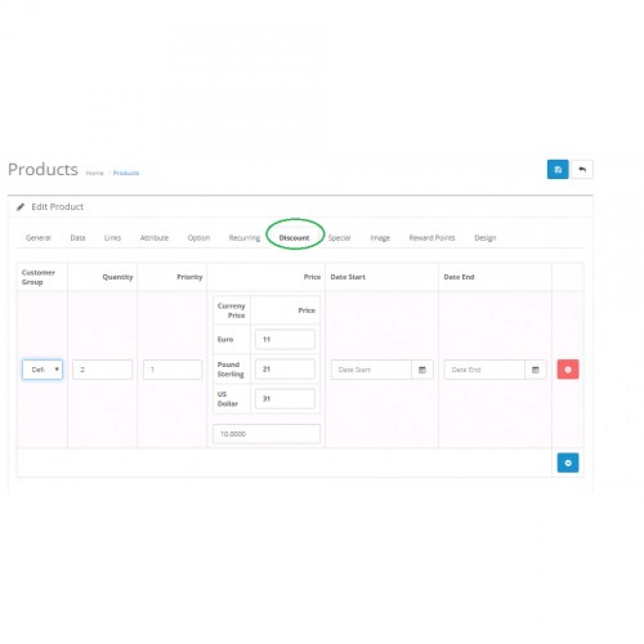Click the Date Start text field
The width and height of the screenshot is (644, 644).
coord(371,370)
